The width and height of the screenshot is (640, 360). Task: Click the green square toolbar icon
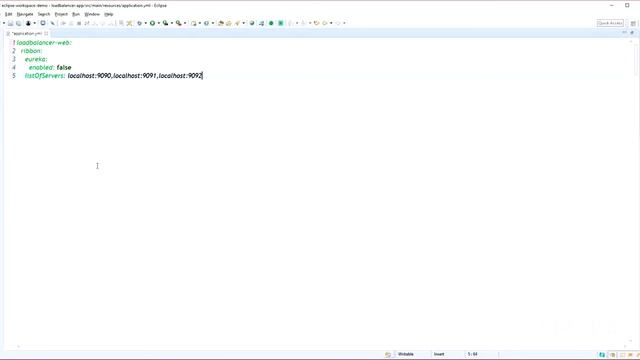[281, 23]
